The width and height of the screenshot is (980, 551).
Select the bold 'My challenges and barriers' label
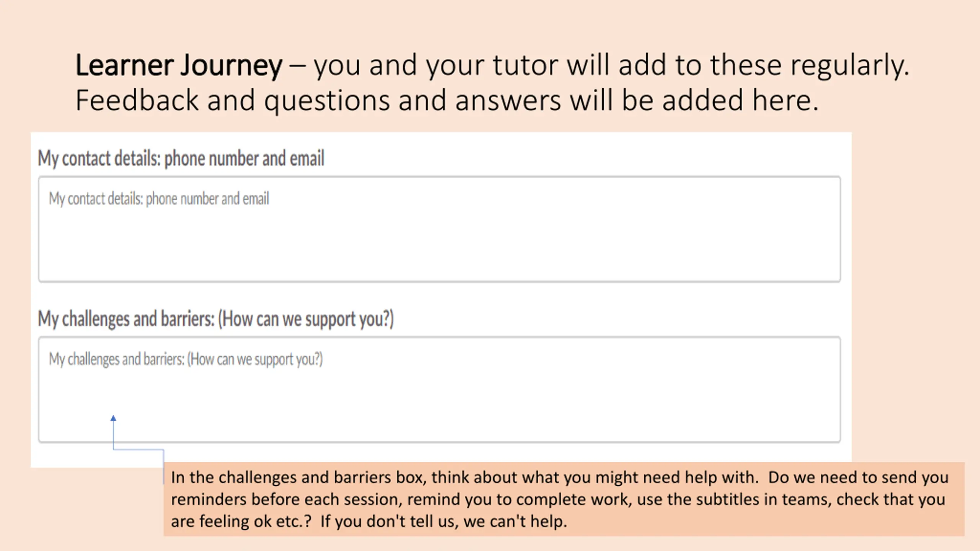click(x=216, y=319)
